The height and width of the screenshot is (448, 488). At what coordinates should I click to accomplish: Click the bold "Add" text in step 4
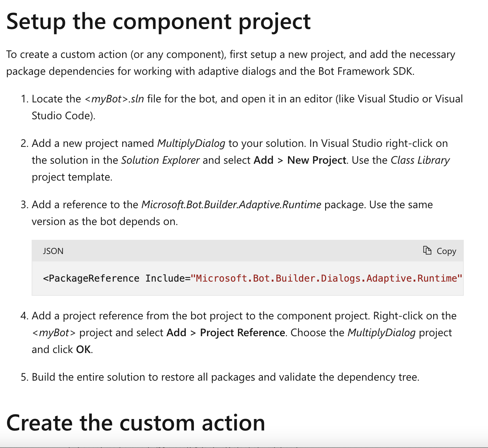(176, 333)
